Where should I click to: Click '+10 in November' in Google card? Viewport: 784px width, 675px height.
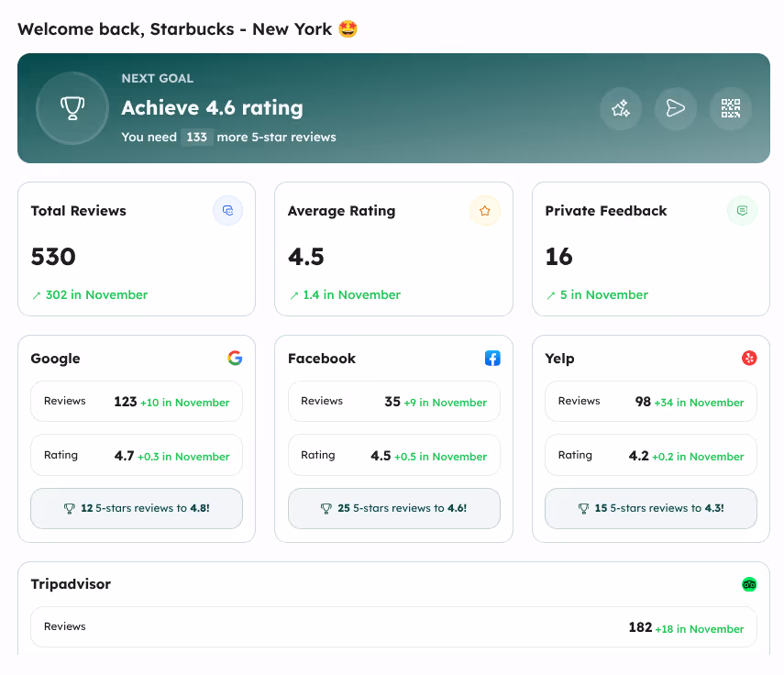(185, 403)
